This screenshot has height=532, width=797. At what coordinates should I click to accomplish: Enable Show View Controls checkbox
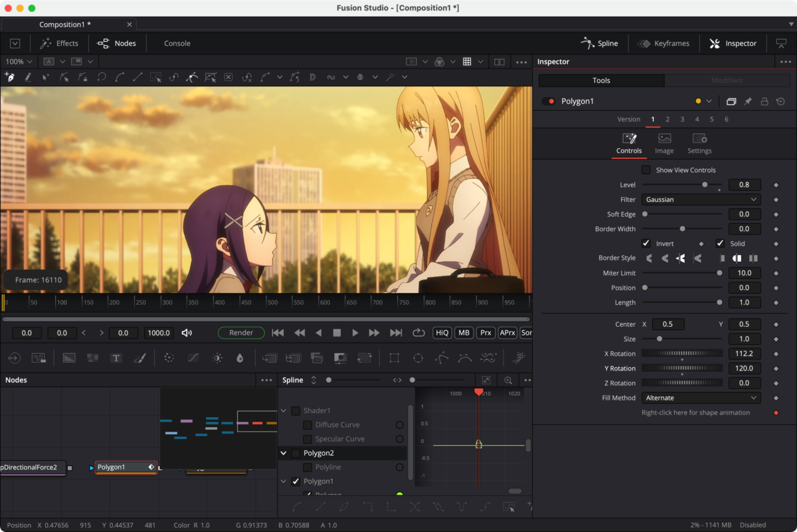click(x=646, y=170)
